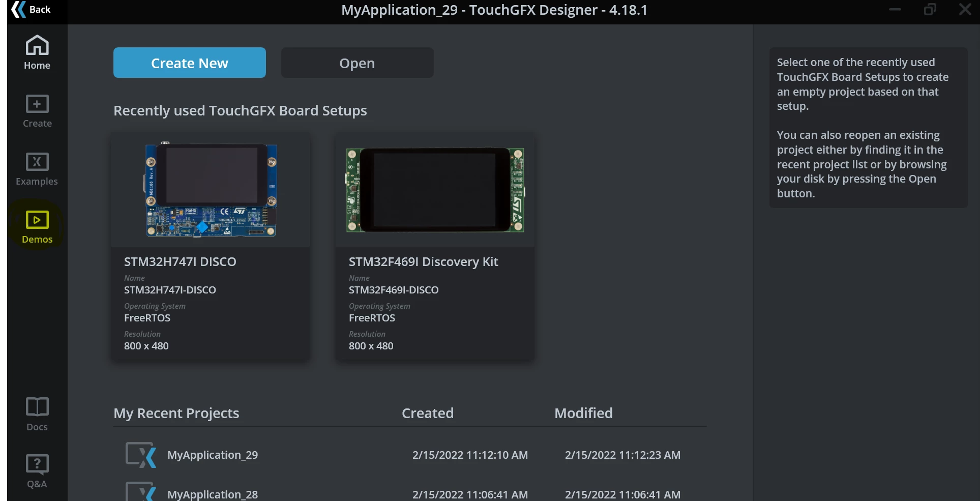Select the STM32F469I Discovery Kit board image
Screen dimensions: 980x501
435,190
